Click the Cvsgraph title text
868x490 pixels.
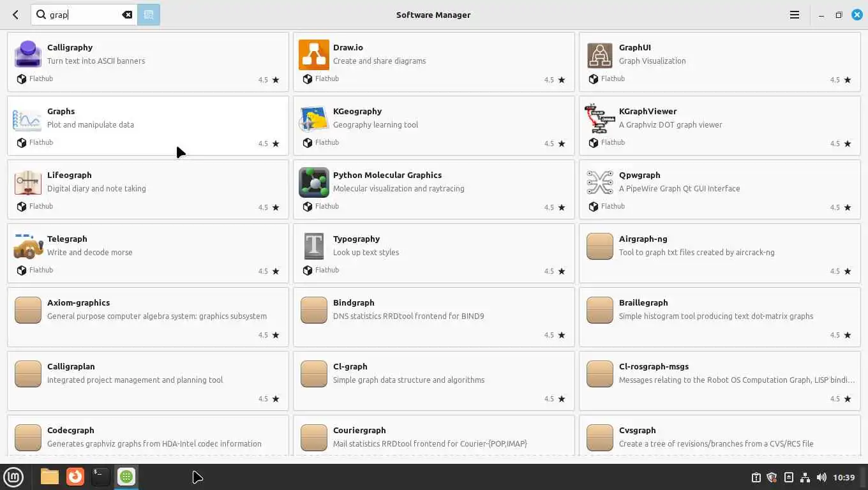(x=637, y=431)
